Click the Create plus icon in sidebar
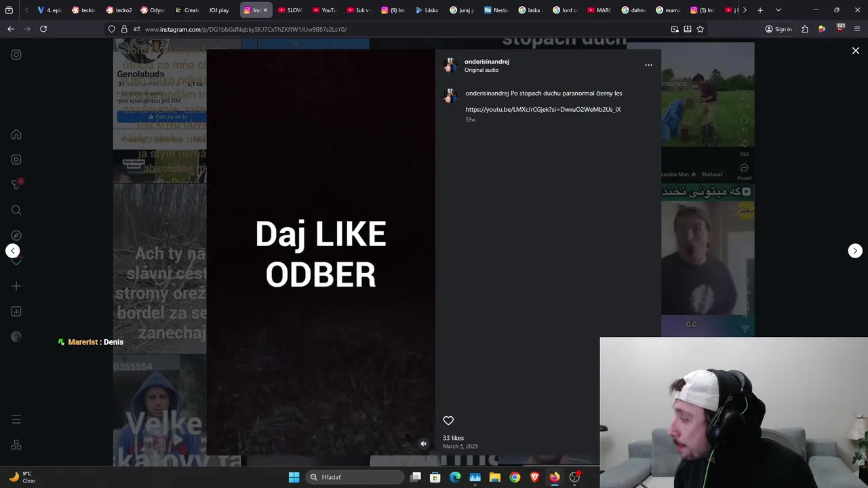 [16, 286]
